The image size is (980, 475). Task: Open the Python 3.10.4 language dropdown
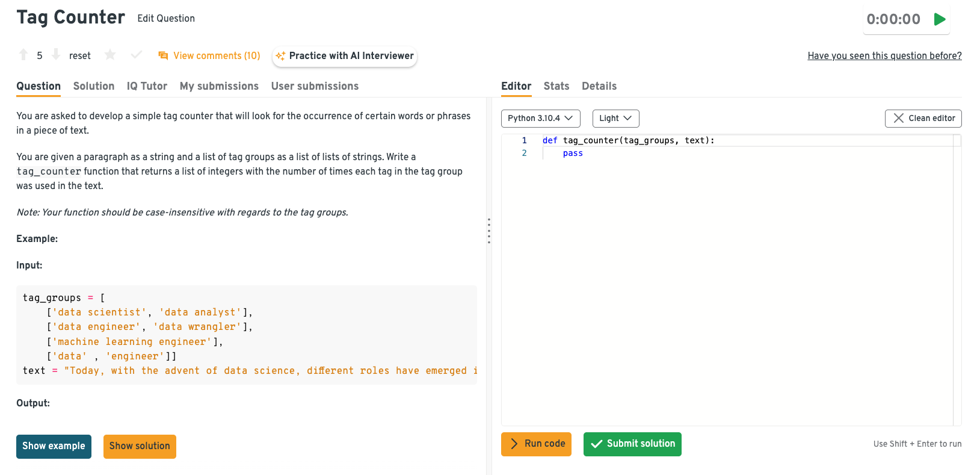(540, 119)
